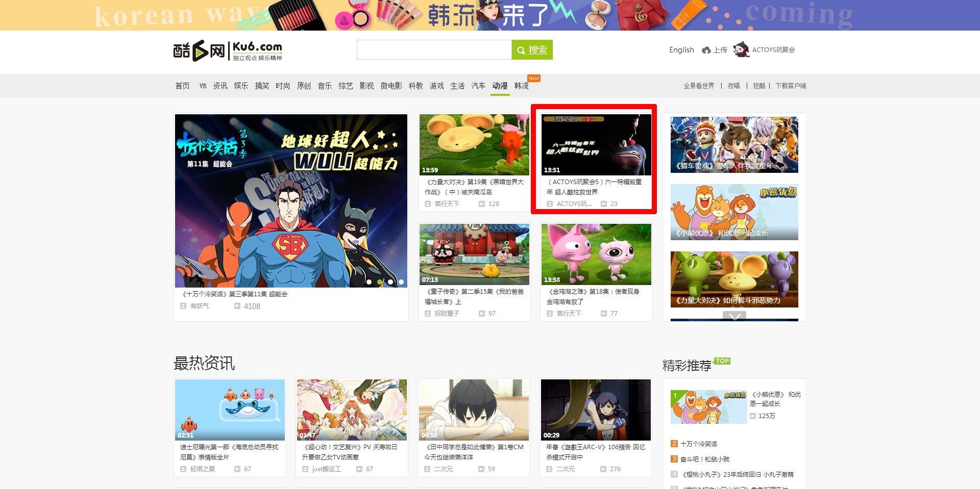Open the 下载客户端 link

pos(791,86)
